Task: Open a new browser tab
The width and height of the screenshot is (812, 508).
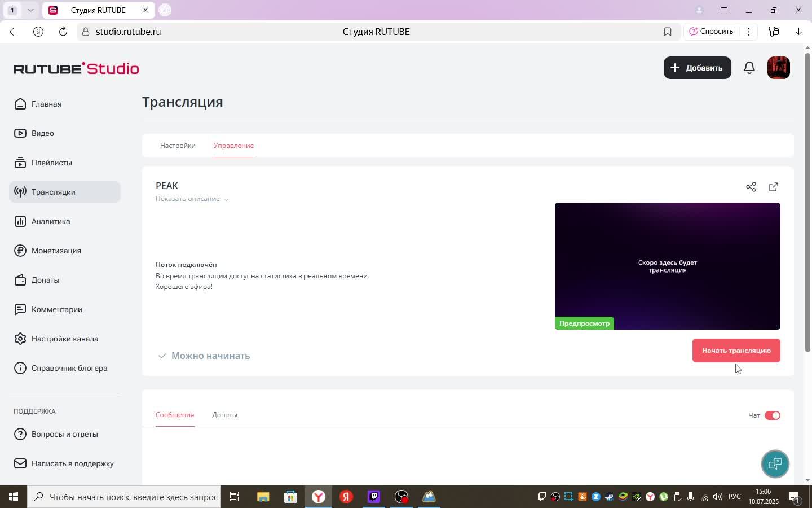Action: [165, 10]
